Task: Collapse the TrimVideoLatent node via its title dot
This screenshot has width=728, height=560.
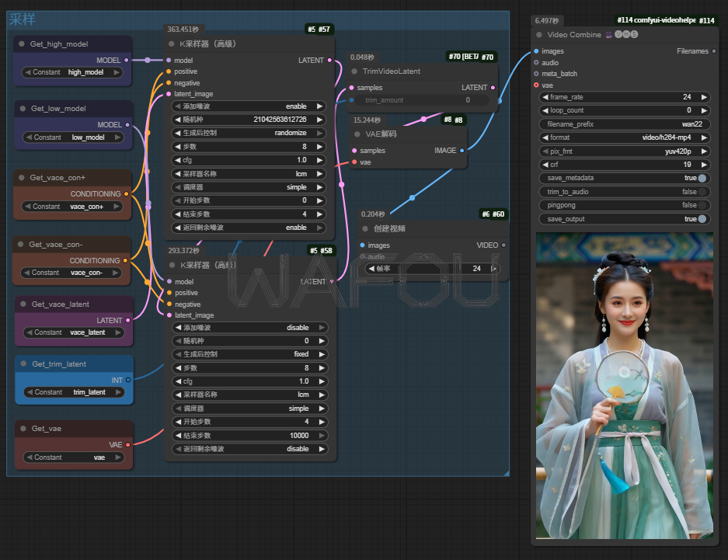Action: click(354, 71)
